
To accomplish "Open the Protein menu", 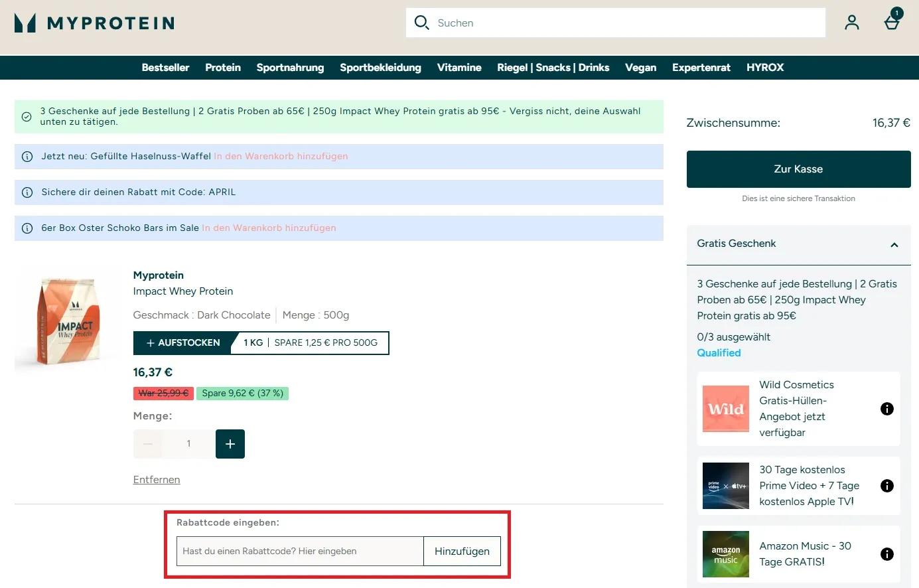I will tap(223, 68).
